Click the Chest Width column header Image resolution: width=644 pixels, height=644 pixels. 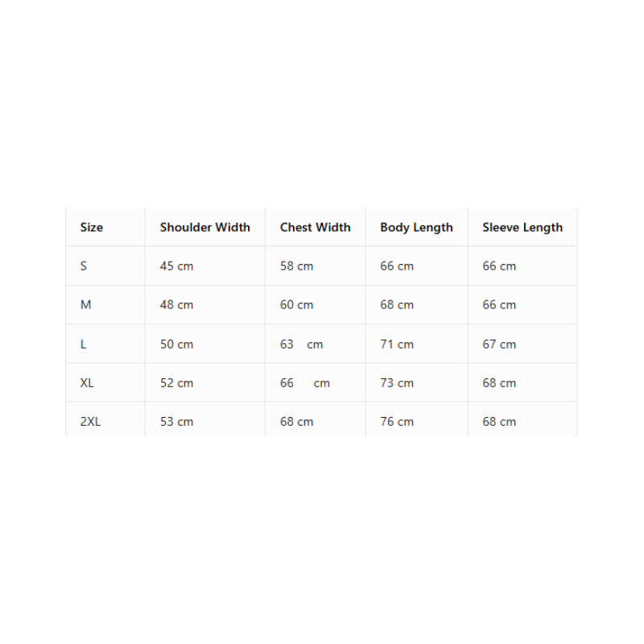point(315,227)
